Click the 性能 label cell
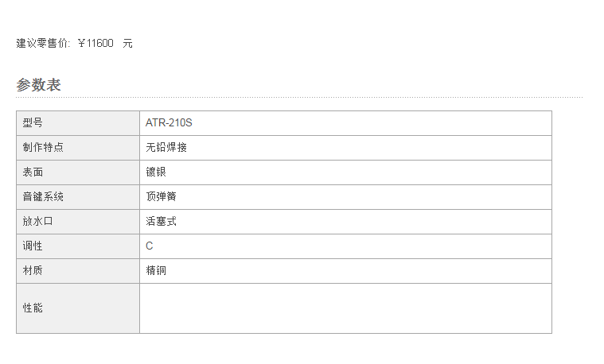The image size is (604, 364). [78, 308]
